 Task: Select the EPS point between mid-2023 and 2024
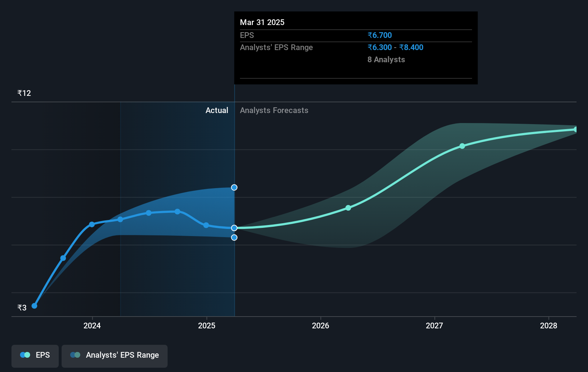click(x=63, y=258)
